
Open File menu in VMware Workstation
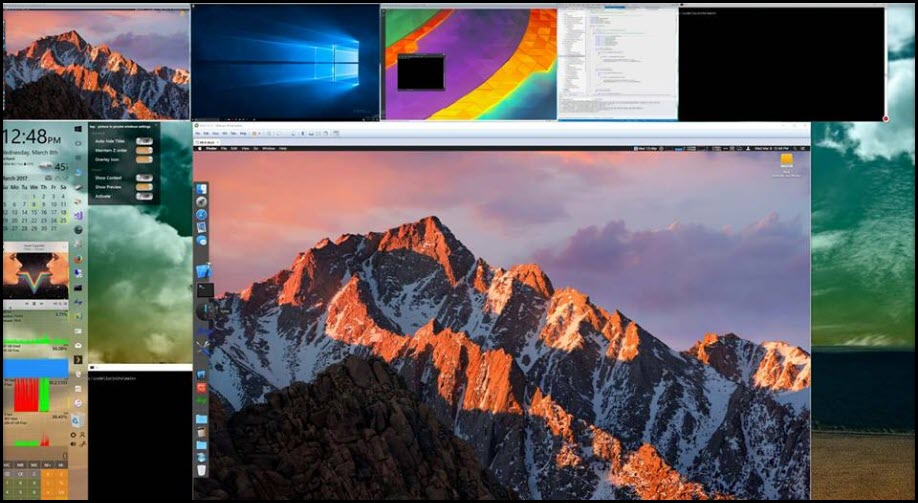coord(198,134)
